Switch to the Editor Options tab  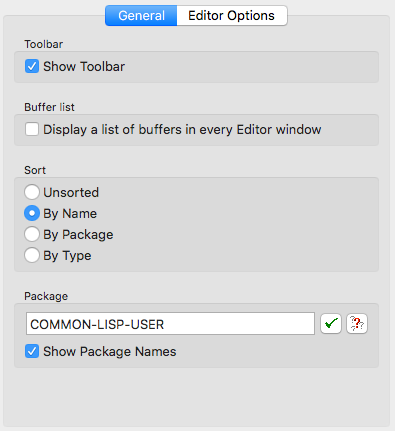(x=232, y=16)
